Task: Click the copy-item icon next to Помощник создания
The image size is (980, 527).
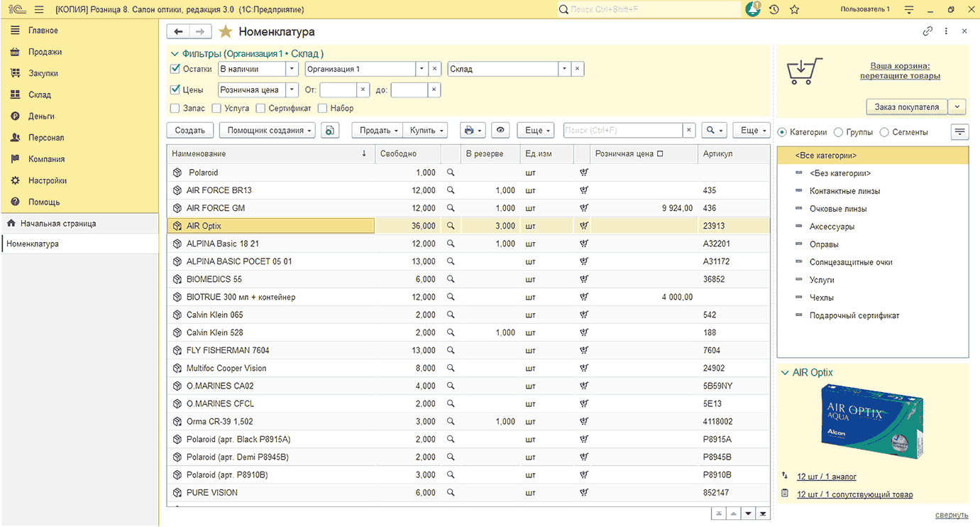Action: (330, 130)
